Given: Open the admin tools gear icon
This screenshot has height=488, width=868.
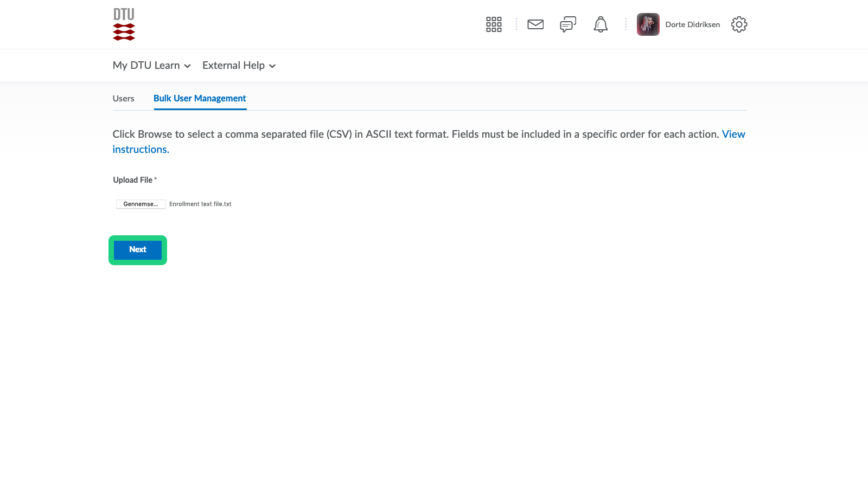Looking at the screenshot, I should pos(739,24).
